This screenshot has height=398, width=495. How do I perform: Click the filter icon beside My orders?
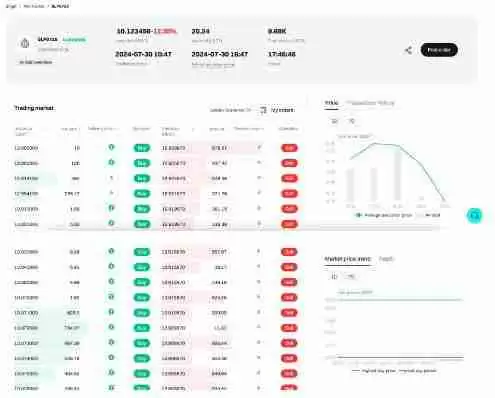coord(263,110)
